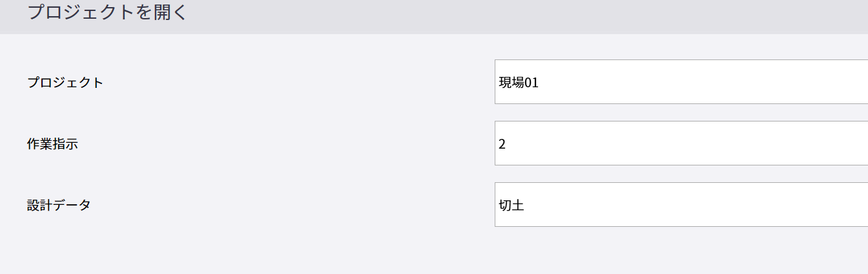Viewport: 868px width, 274px height.
Task: Click the left edge of the 切土 box
Action: [x=496, y=205]
